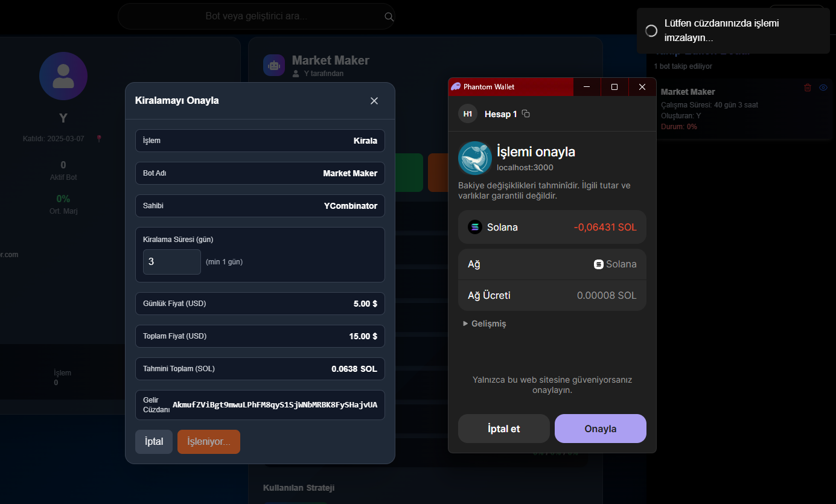Click the signing notification toast
The height and width of the screenshot is (504, 836).
tap(732, 31)
